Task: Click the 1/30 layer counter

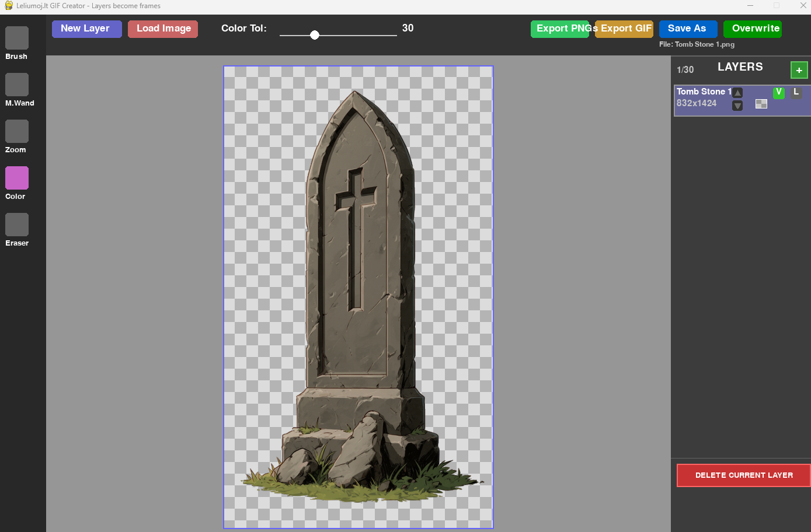Action: [685, 70]
